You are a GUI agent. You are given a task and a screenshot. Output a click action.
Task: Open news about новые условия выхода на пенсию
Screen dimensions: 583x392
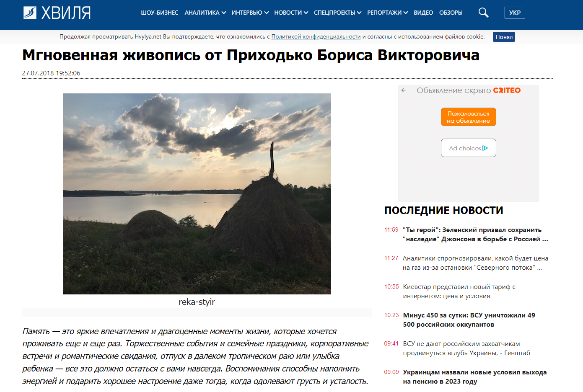pos(474,377)
